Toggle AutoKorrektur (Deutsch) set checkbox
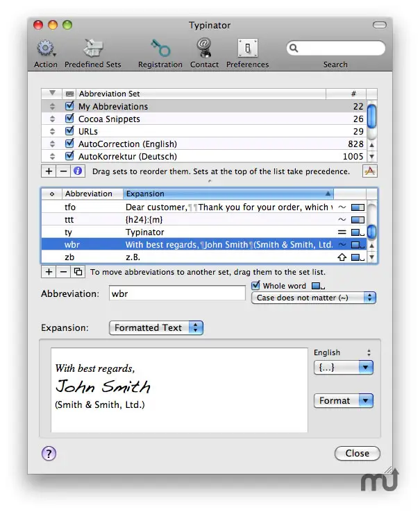Screen dimensions: 420x512 pos(69,156)
